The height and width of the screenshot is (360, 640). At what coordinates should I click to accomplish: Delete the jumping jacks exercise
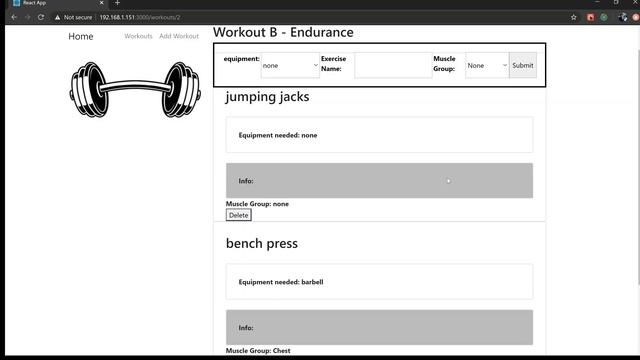[x=238, y=215]
